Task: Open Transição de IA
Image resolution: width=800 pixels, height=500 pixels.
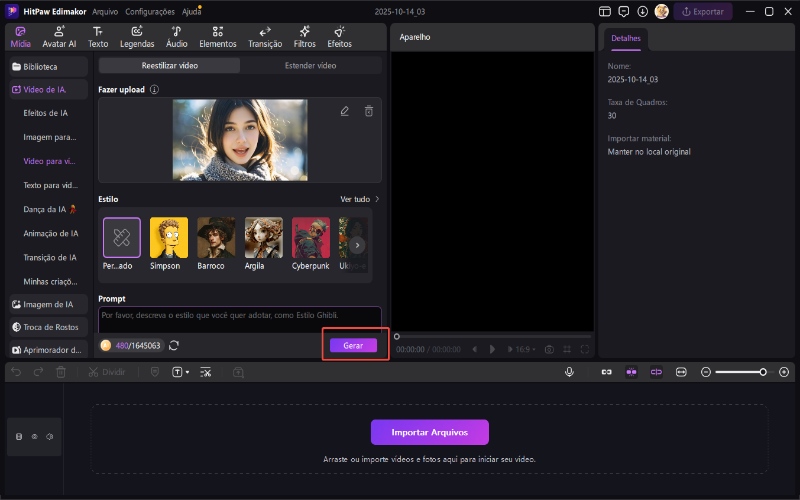Action: point(49,257)
